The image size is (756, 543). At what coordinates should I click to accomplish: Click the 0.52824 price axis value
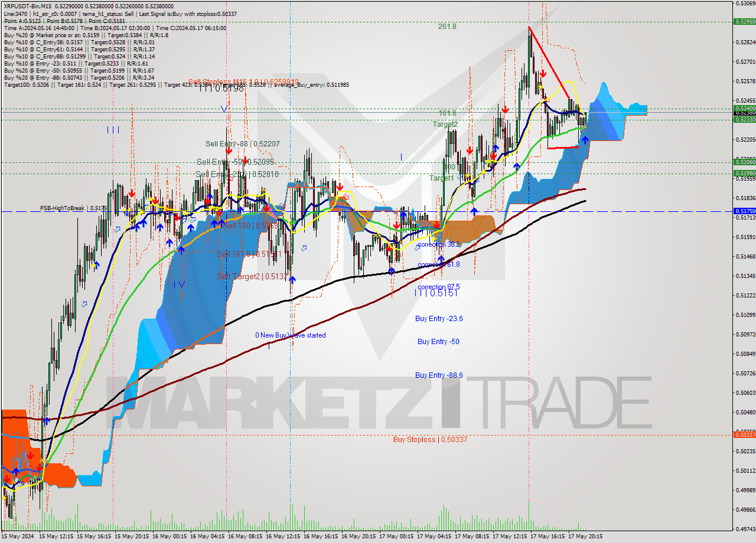(x=745, y=42)
